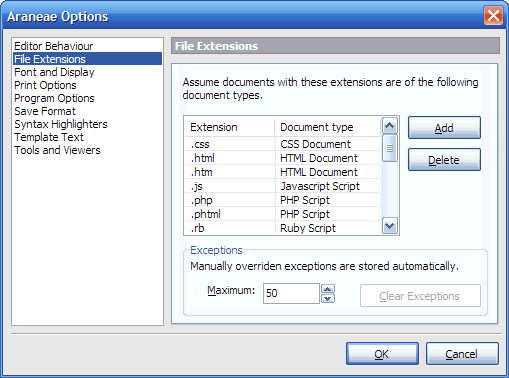This screenshot has height=378, width=509.
Task: Decrease Maximum exceptions with down spinner
Action: click(328, 298)
